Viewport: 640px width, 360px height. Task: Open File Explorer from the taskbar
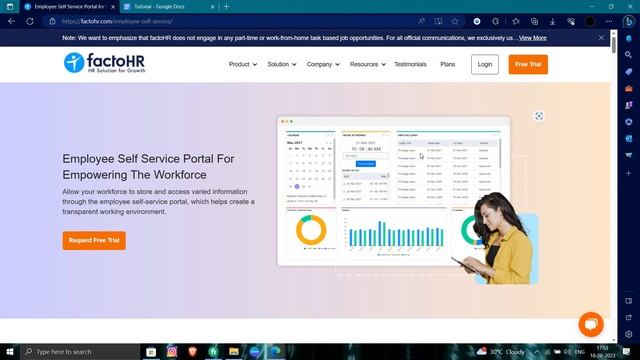point(234,351)
